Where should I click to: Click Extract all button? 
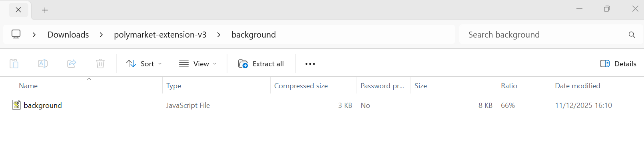[261, 64]
